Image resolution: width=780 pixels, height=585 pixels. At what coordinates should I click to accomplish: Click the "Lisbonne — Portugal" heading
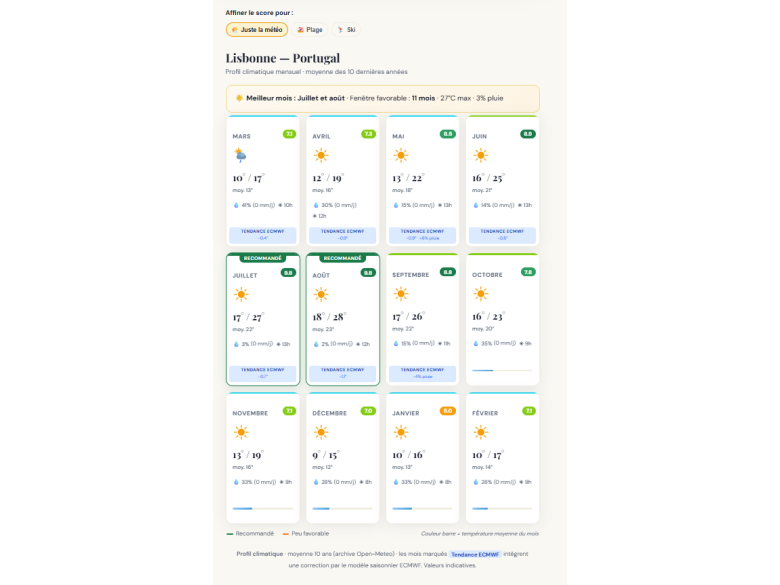point(283,58)
